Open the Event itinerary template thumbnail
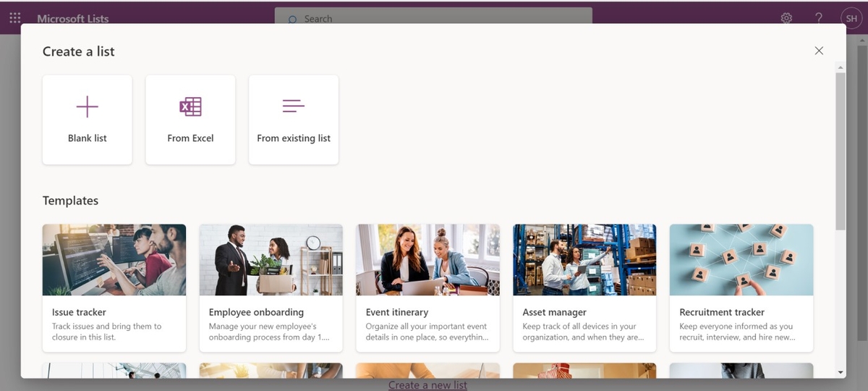The width and height of the screenshot is (868, 391). click(x=427, y=259)
